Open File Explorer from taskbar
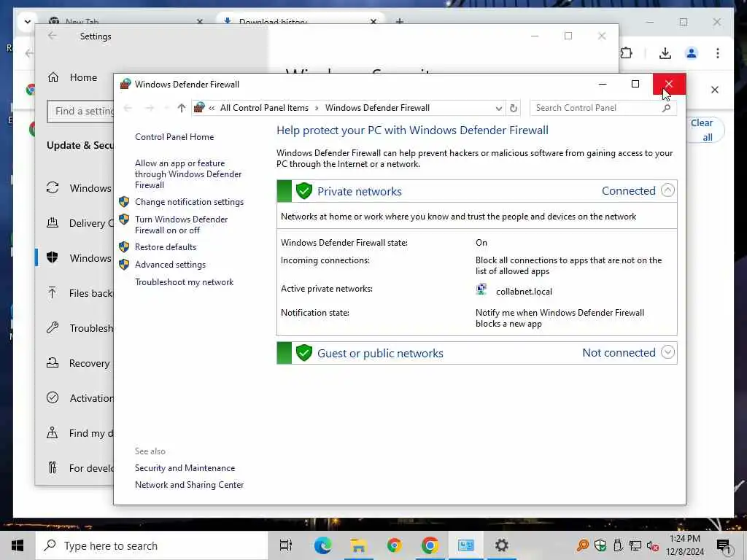Screen dimensions: 747x560 358,545
